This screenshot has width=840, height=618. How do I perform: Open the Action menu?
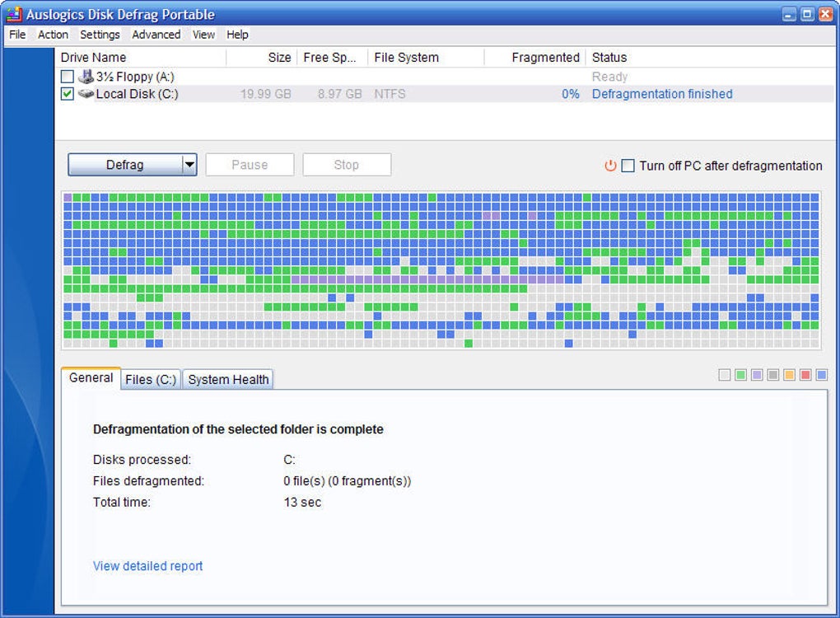click(53, 35)
